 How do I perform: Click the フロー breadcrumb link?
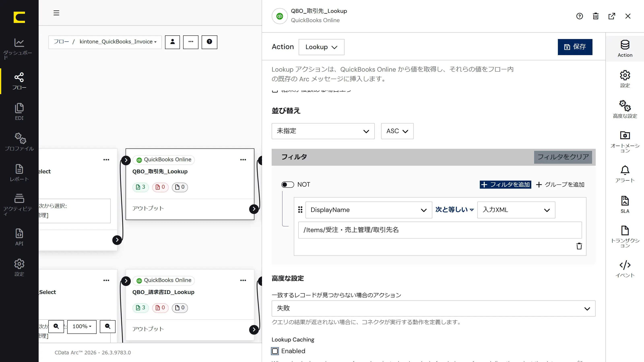(x=61, y=42)
